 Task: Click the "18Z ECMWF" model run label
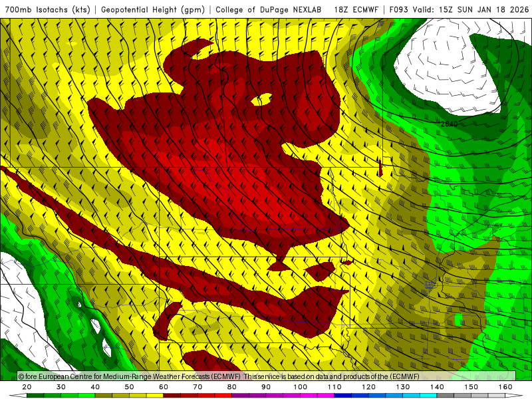click(x=356, y=9)
